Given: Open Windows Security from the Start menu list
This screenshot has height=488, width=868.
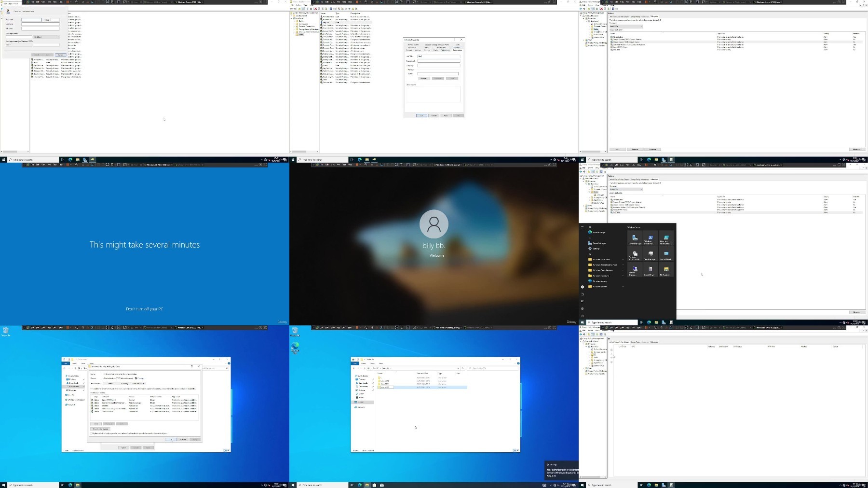Looking at the screenshot, I should click(x=598, y=281).
